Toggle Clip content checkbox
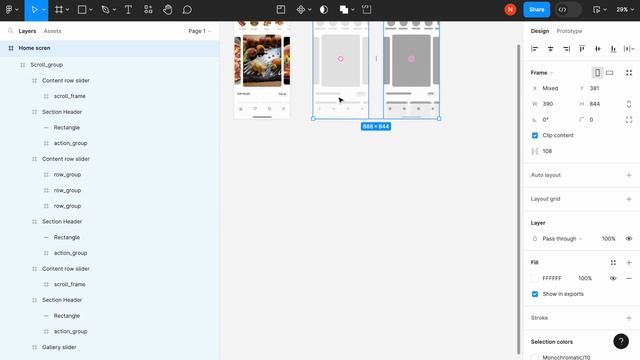The width and height of the screenshot is (640, 360). 535,136
